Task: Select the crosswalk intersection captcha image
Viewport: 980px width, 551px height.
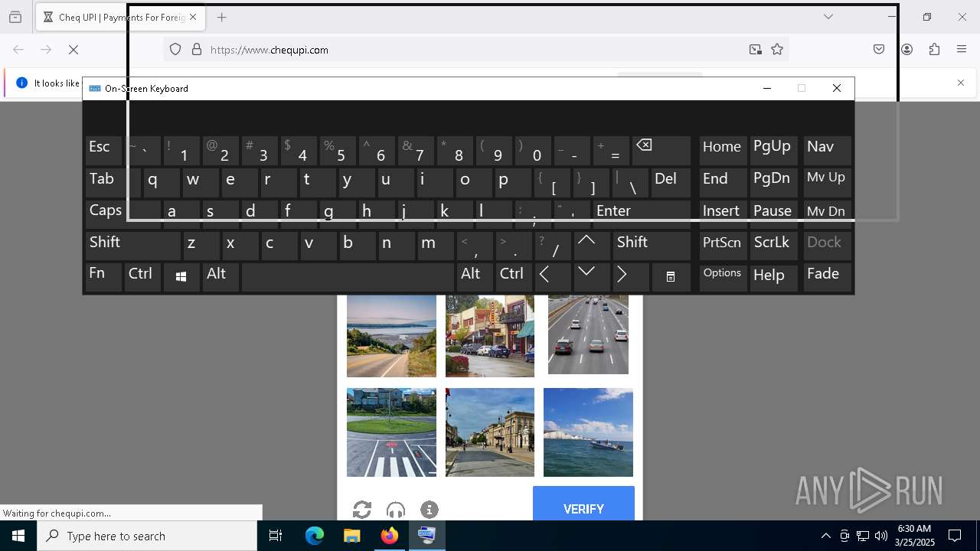Action: (x=391, y=432)
